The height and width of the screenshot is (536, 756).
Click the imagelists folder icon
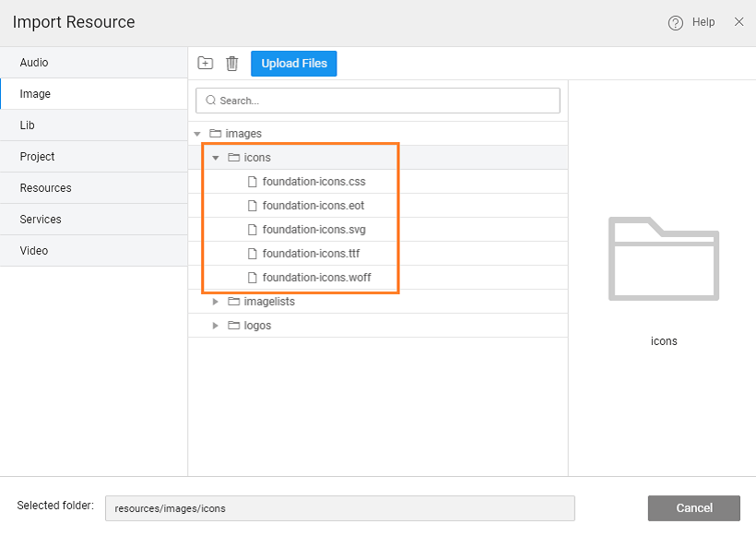point(234,302)
